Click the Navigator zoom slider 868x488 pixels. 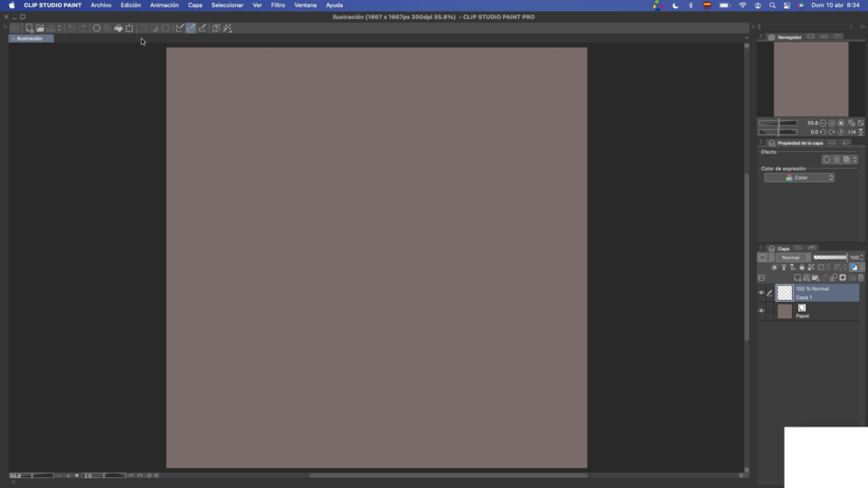pyautogui.click(x=778, y=123)
